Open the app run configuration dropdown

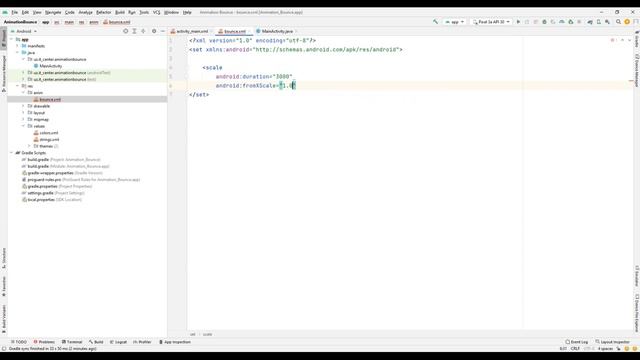point(454,22)
